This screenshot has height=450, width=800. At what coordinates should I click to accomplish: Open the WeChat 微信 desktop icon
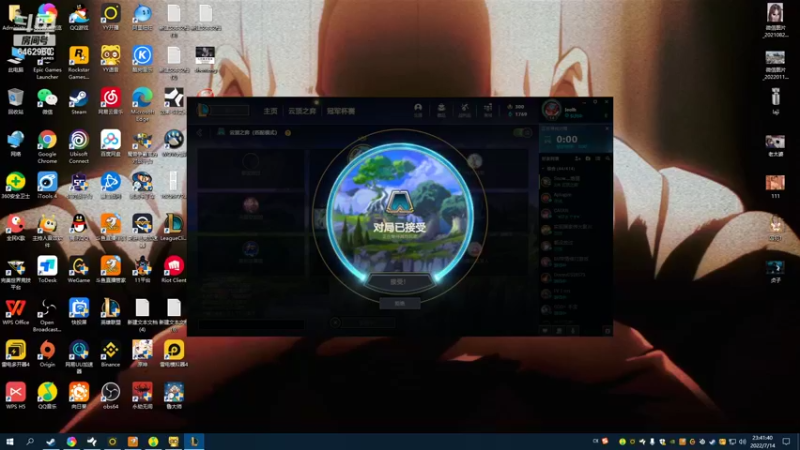pos(47,101)
